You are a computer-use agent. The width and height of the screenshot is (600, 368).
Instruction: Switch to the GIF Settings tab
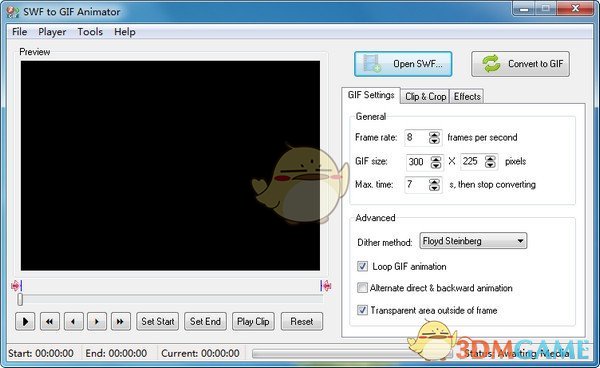371,95
